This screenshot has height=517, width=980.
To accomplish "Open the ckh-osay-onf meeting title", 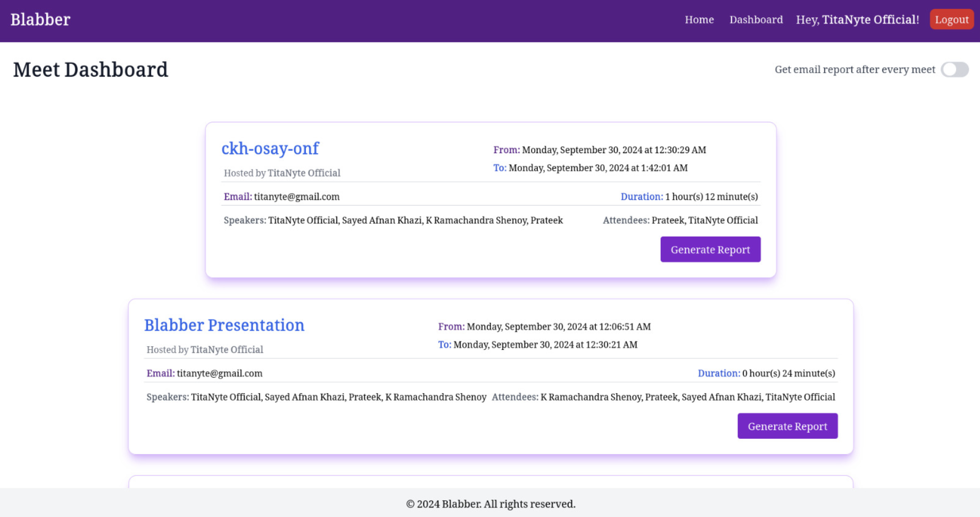I will coord(270,148).
